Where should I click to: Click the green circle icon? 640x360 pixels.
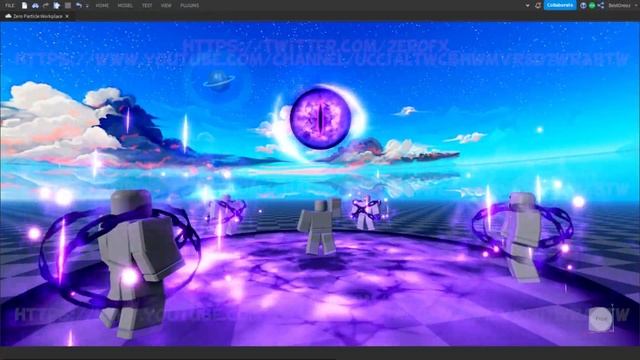pos(592,5)
